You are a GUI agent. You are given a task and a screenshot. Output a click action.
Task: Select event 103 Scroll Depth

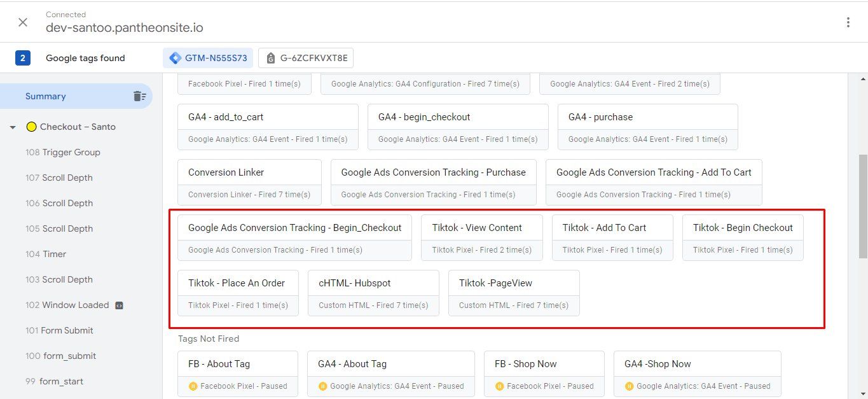tap(59, 279)
